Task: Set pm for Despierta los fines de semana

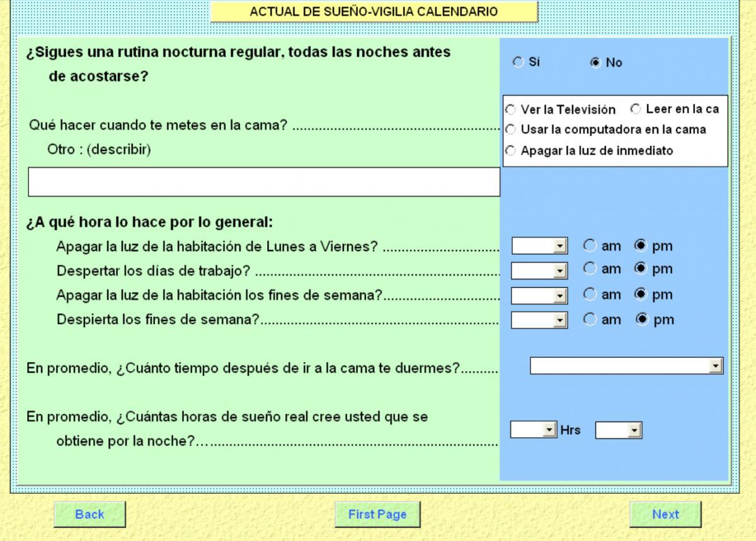Action: (x=641, y=319)
